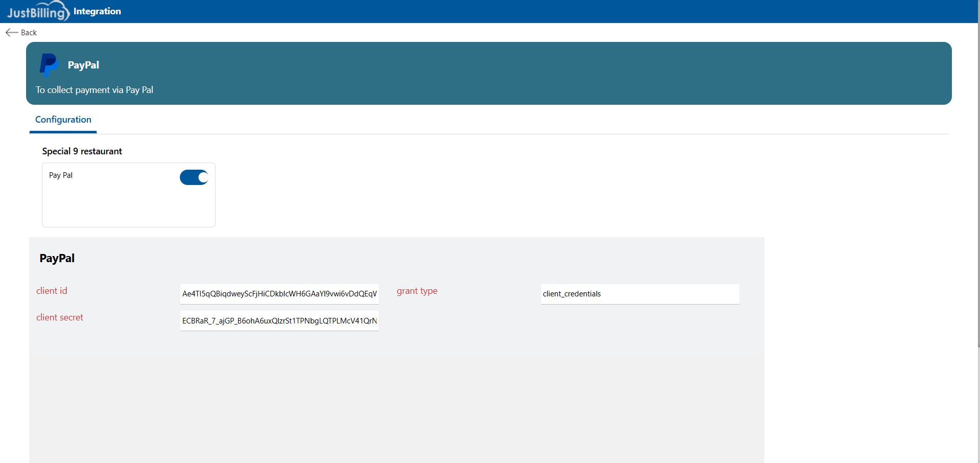Click the red 'client id' label
This screenshot has height=463, width=980.
(x=52, y=291)
